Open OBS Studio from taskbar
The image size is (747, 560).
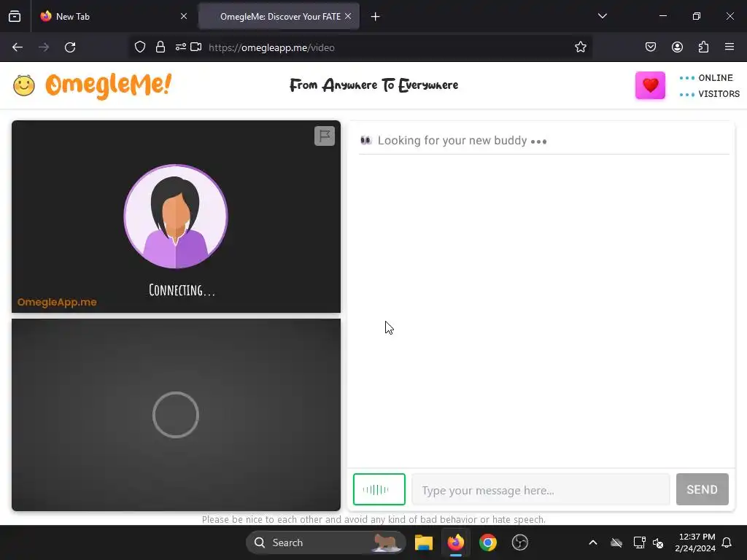(x=519, y=542)
